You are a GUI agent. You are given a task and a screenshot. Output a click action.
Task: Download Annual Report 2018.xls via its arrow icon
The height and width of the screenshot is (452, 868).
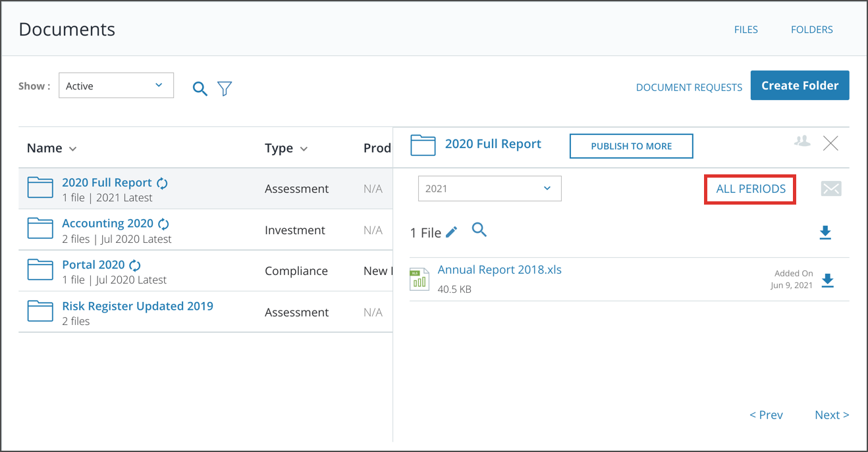828,281
